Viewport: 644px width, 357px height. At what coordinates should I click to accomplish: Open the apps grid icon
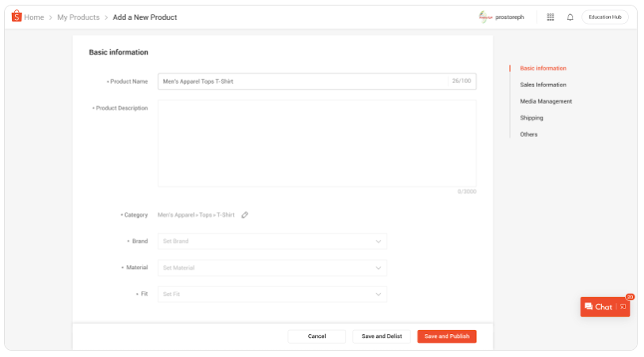pyautogui.click(x=551, y=17)
